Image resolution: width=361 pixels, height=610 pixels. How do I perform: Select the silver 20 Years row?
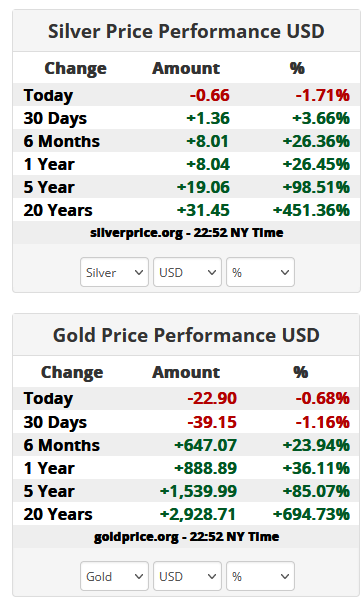[x=186, y=210]
